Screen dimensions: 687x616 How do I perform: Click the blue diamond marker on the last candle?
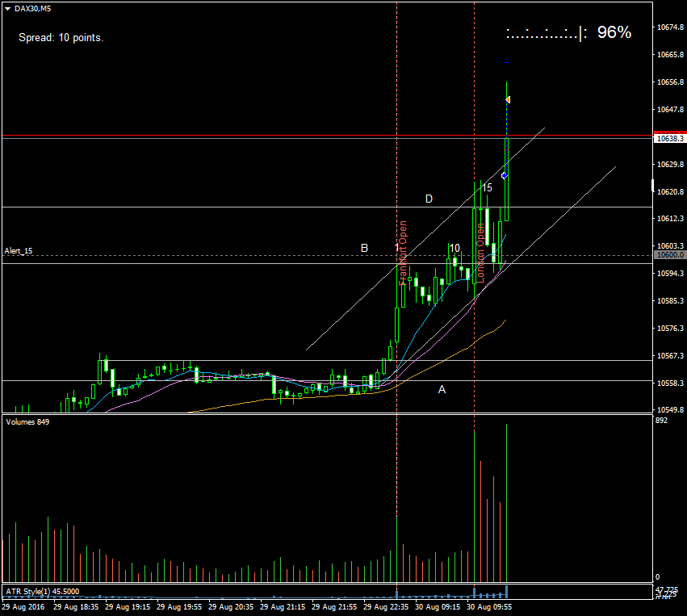[x=505, y=175]
